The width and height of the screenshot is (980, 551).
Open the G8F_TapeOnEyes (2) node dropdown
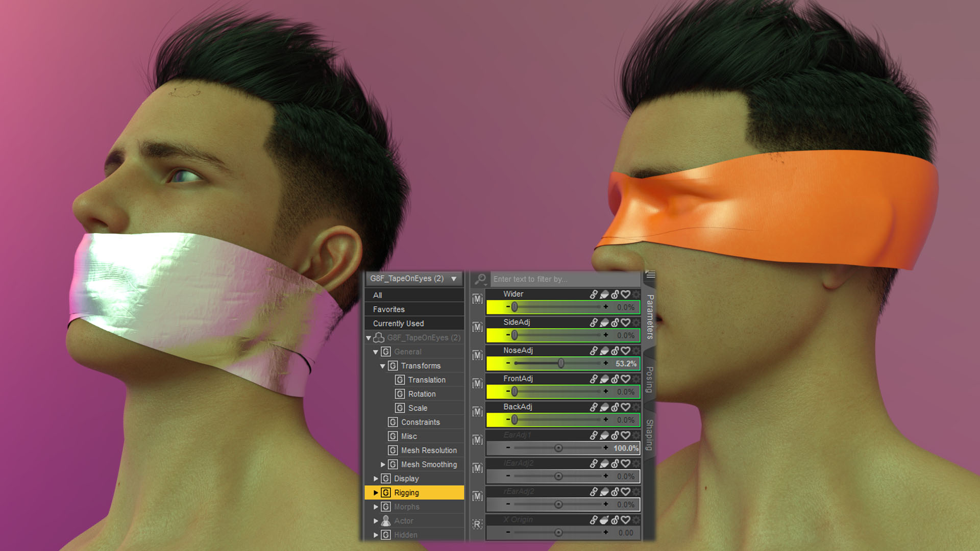point(414,279)
